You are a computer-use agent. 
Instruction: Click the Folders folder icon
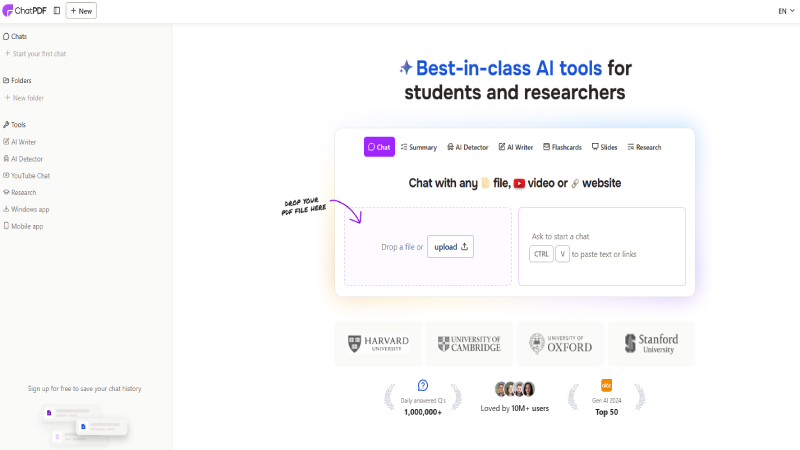click(x=6, y=80)
